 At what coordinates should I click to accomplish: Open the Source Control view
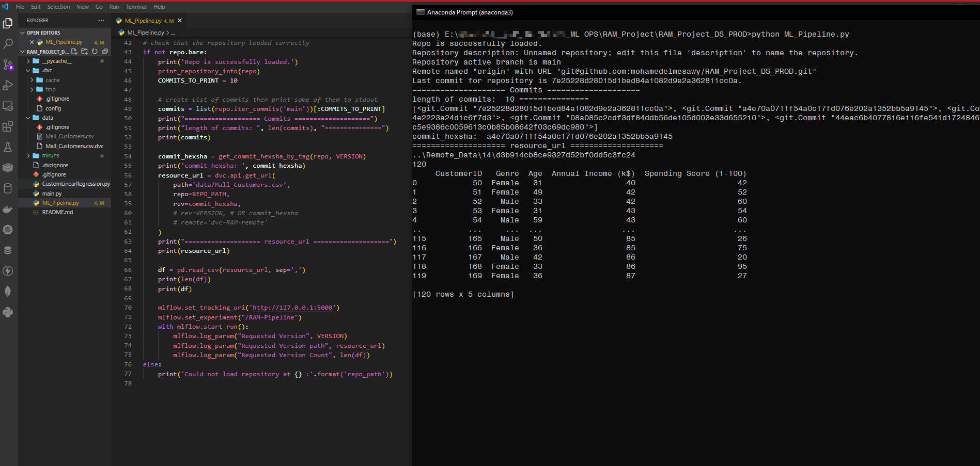8,65
